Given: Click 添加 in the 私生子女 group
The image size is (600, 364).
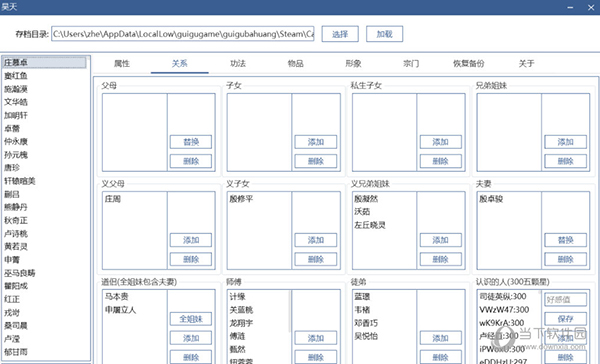Looking at the screenshot, I should [x=440, y=142].
